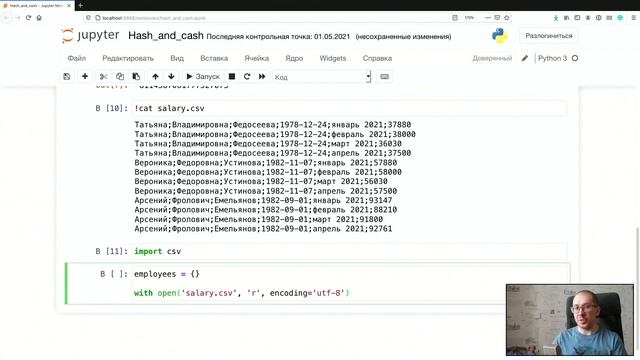The height and width of the screenshot is (360, 640).
Task: Click the В [11]: cell prompt
Action: (x=111, y=251)
